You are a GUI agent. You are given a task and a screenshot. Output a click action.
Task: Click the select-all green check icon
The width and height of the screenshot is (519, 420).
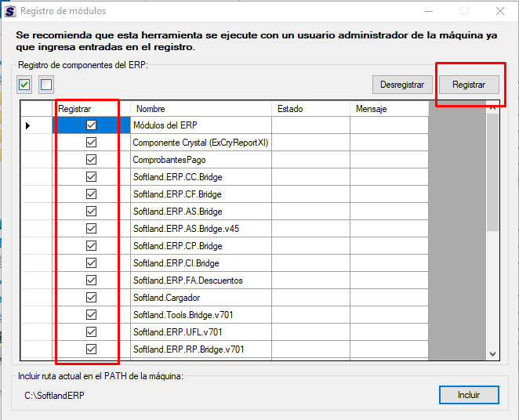tap(24, 85)
